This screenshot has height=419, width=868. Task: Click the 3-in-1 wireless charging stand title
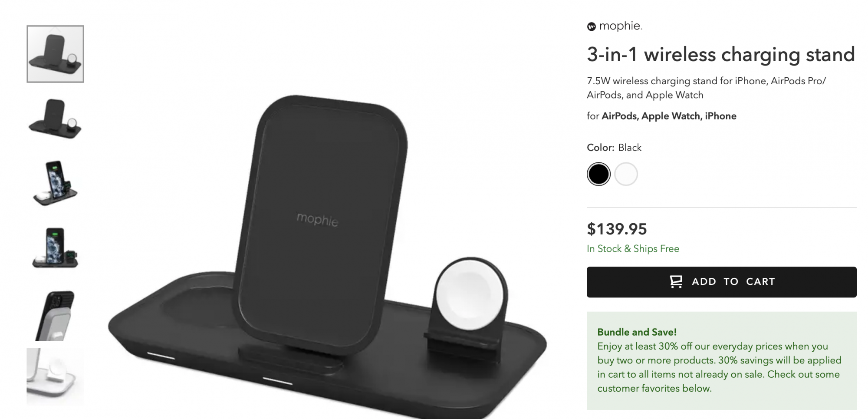720,55
